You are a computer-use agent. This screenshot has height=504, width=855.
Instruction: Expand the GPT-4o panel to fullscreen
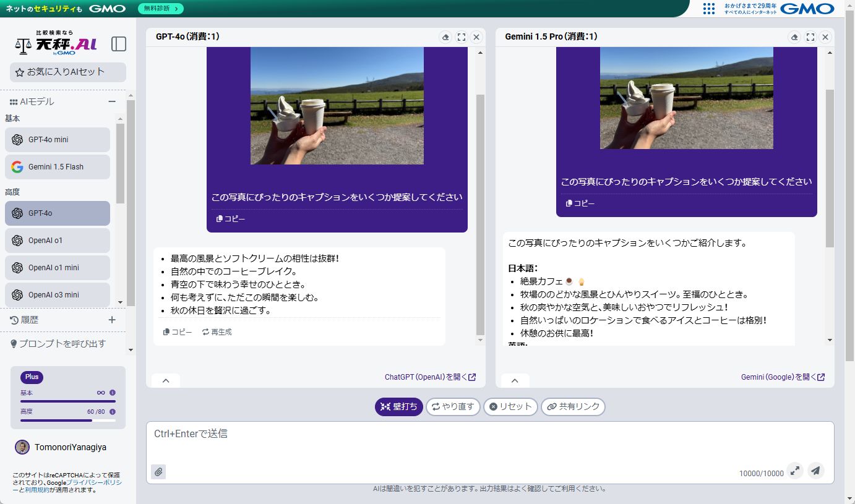click(461, 37)
